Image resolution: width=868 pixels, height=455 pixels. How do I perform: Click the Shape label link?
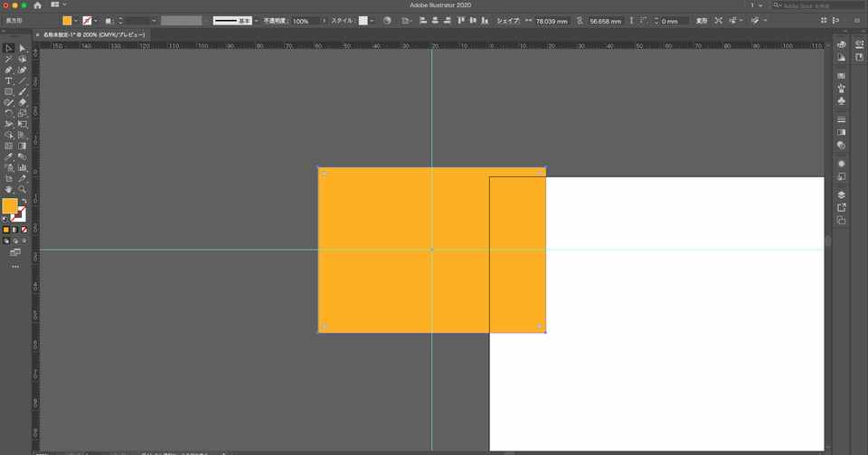tap(507, 21)
